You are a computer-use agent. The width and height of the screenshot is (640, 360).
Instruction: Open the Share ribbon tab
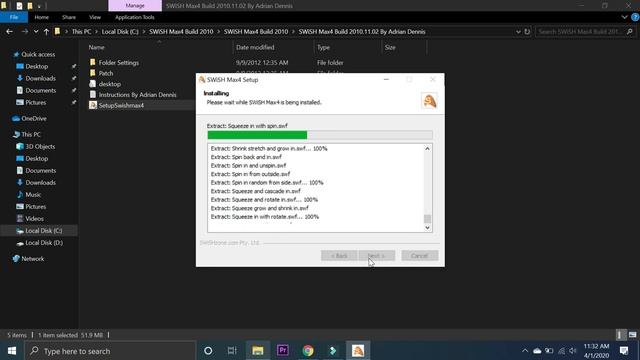click(x=69, y=17)
